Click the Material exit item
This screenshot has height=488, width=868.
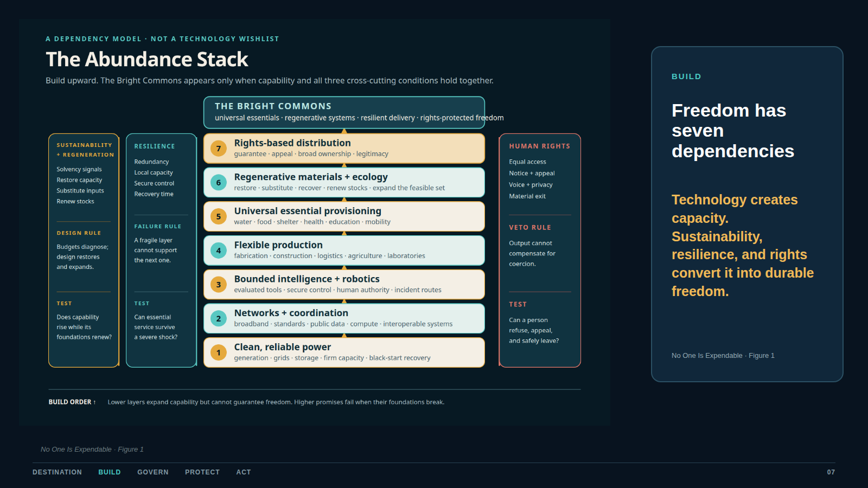point(527,196)
